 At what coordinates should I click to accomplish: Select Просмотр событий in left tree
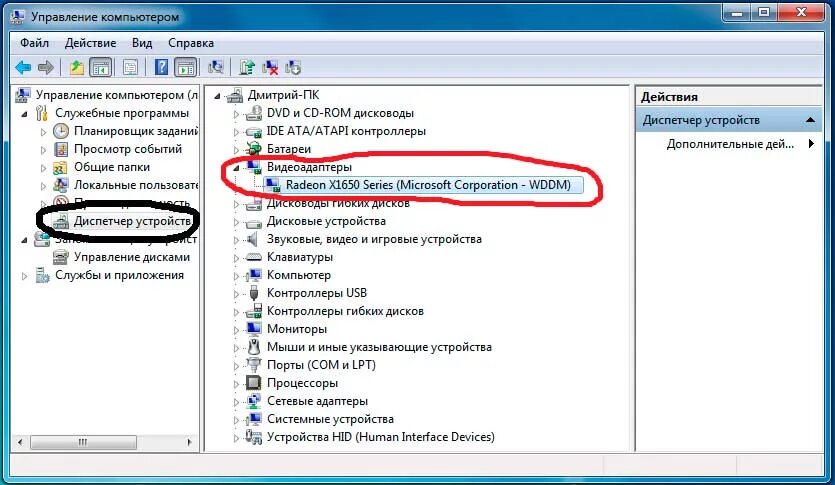click(x=128, y=149)
